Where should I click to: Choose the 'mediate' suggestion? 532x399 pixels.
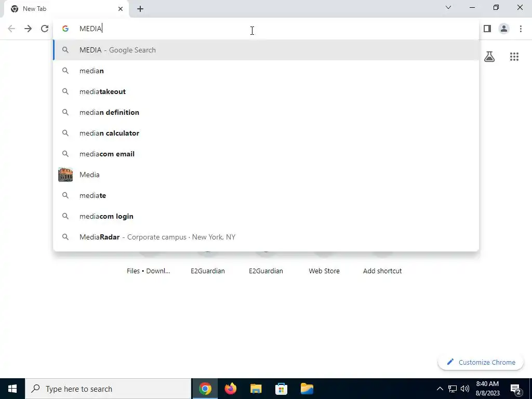[266, 195]
